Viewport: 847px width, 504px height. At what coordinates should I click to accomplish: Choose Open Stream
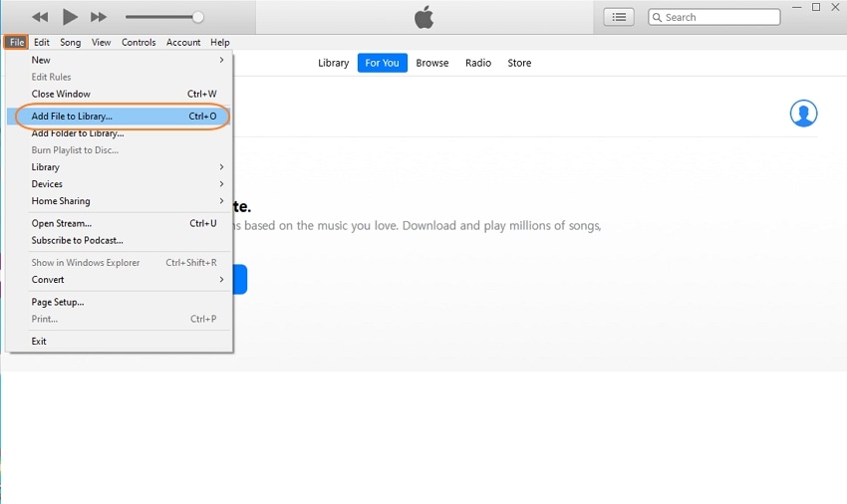coord(120,224)
